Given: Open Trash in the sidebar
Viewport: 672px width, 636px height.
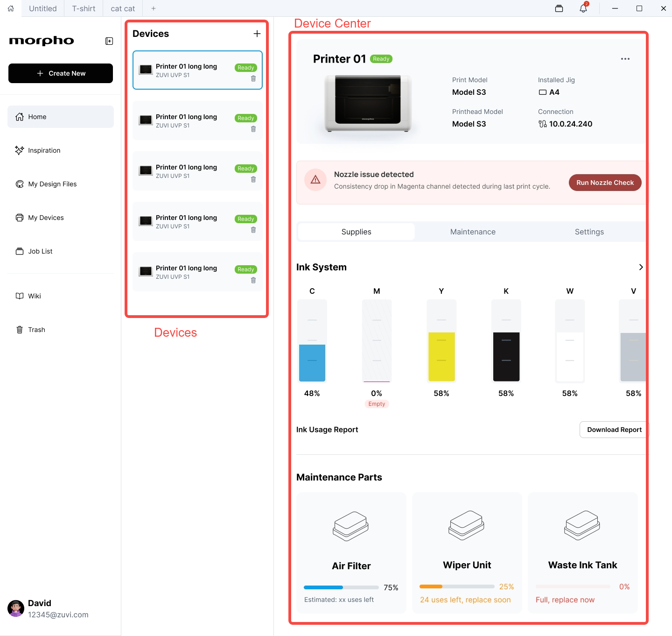Looking at the screenshot, I should [x=61, y=330].
